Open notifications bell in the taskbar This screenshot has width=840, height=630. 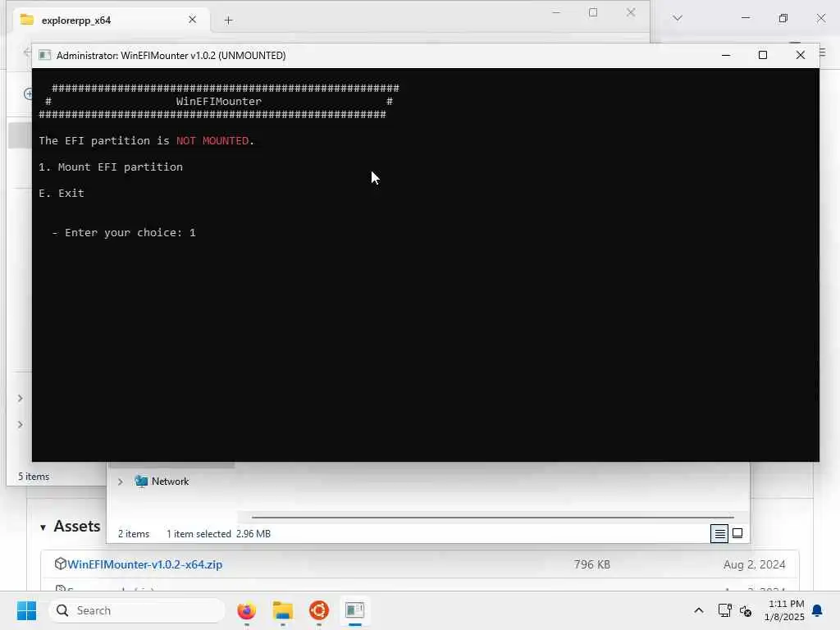click(818, 610)
